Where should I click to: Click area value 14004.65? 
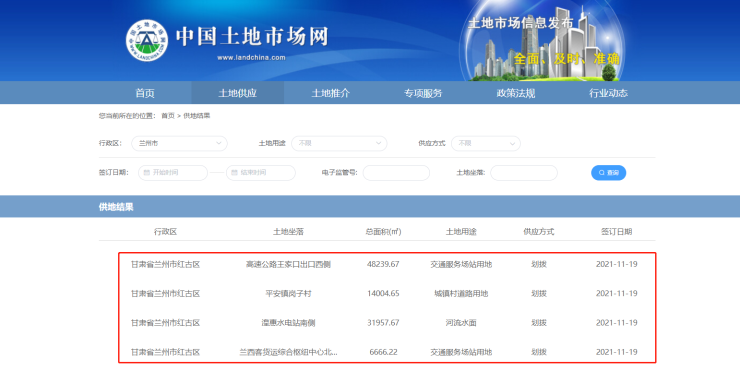[383, 294]
